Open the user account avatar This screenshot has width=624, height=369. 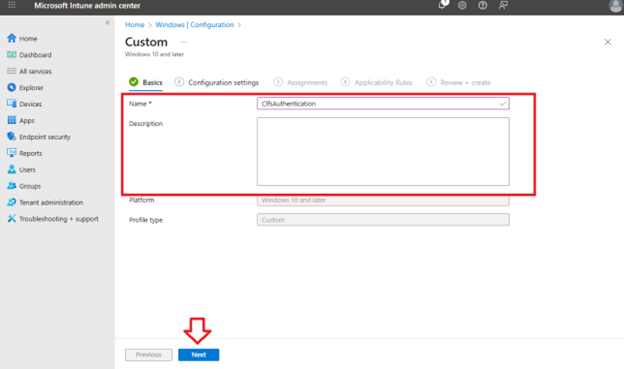pyautogui.click(x=616, y=6)
